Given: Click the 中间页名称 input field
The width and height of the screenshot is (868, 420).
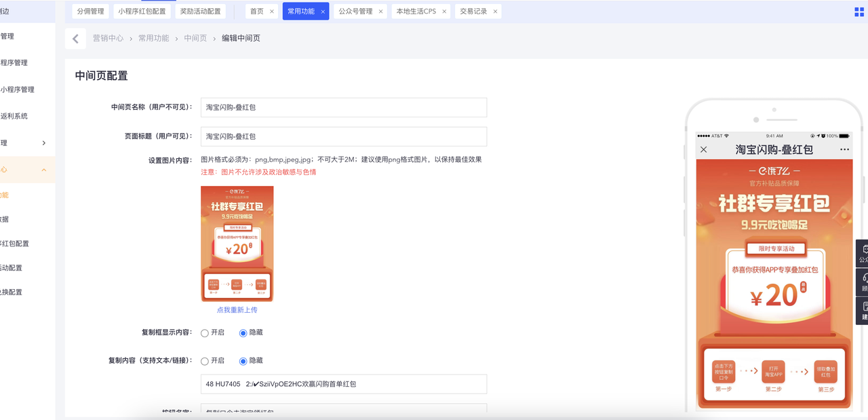Looking at the screenshot, I should point(344,107).
